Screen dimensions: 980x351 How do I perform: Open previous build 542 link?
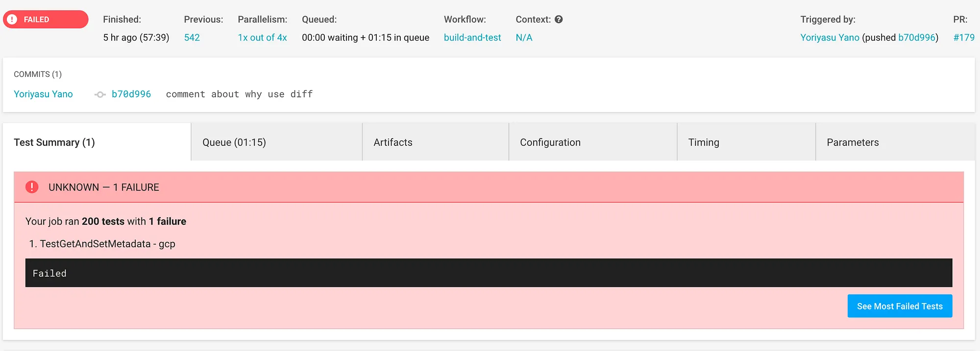point(192,38)
